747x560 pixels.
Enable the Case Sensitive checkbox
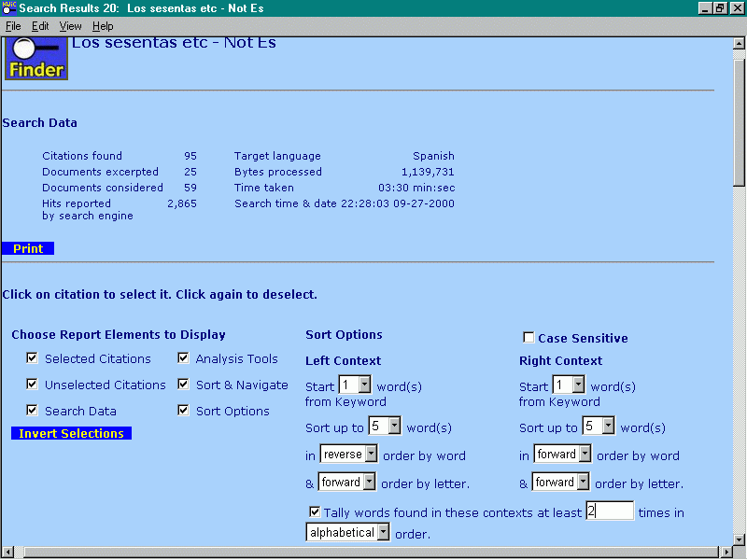click(529, 338)
